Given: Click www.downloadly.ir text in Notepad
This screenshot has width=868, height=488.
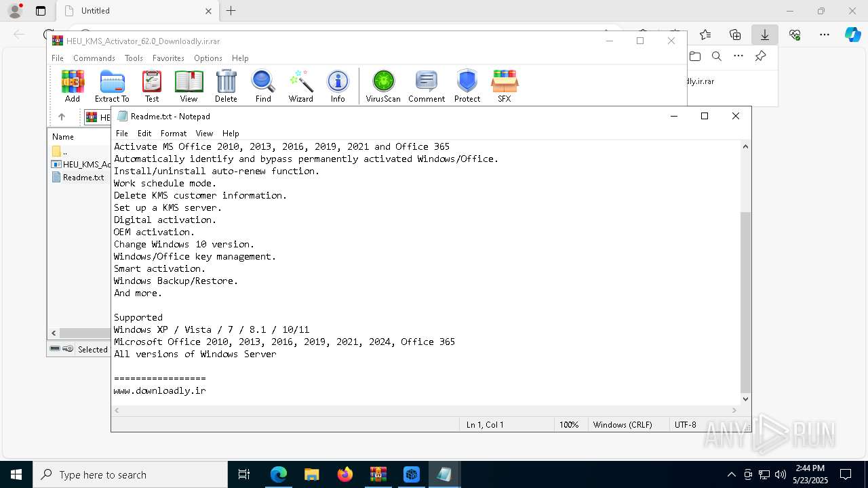Looking at the screenshot, I should click(160, 390).
